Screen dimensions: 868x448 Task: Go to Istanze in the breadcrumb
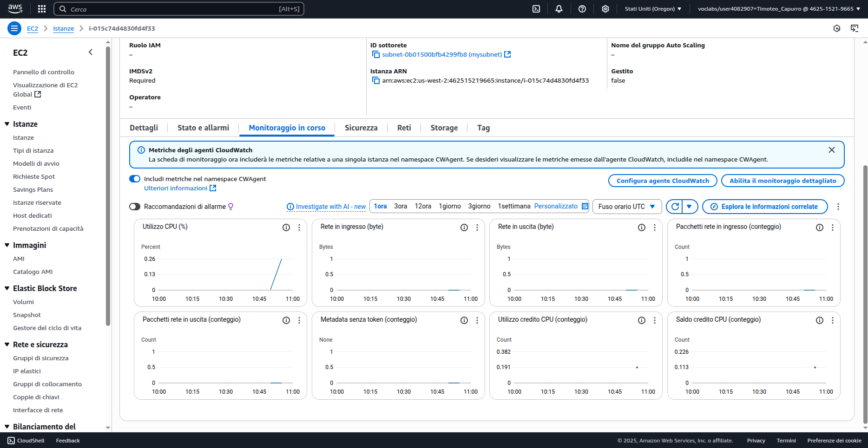(x=63, y=28)
